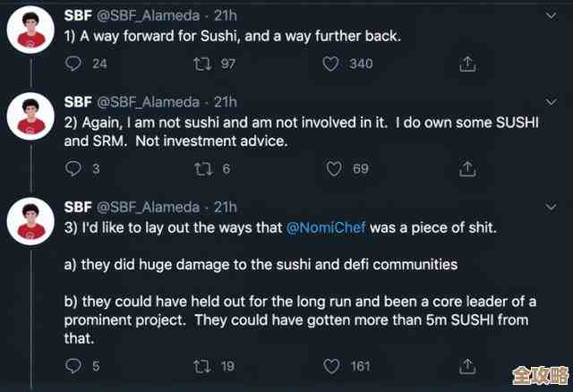Retweet the tweet with 19 retweets
The image size is (573, 392).
tap(202, 365)
